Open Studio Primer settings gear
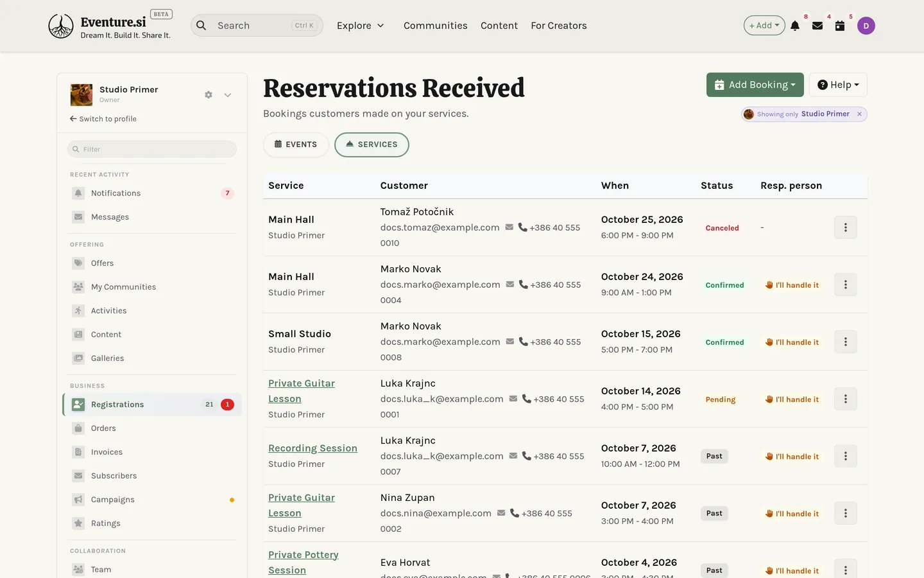The height and width of the screenshot is (578, 924). (x=209, y=94)
